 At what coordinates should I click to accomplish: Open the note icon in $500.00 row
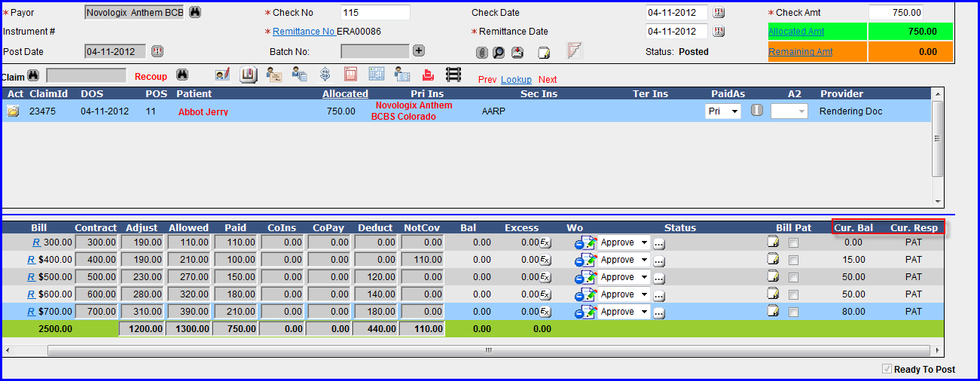(772, 277)
